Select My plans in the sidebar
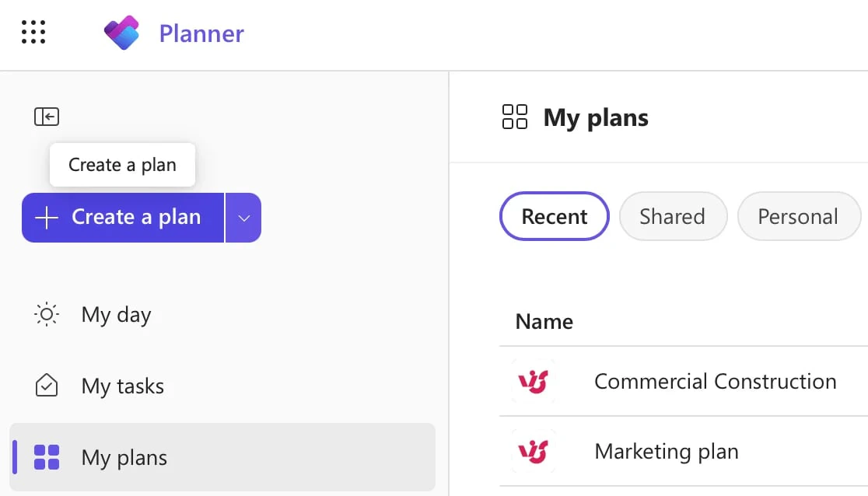The image size is (868, 496). 222,457
